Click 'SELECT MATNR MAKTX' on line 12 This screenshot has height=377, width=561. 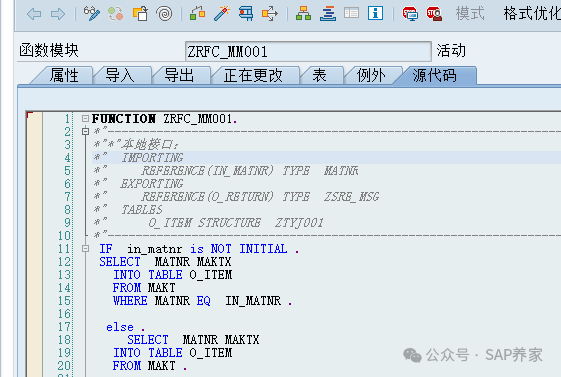pyautogui.click(x=165, y=262)
